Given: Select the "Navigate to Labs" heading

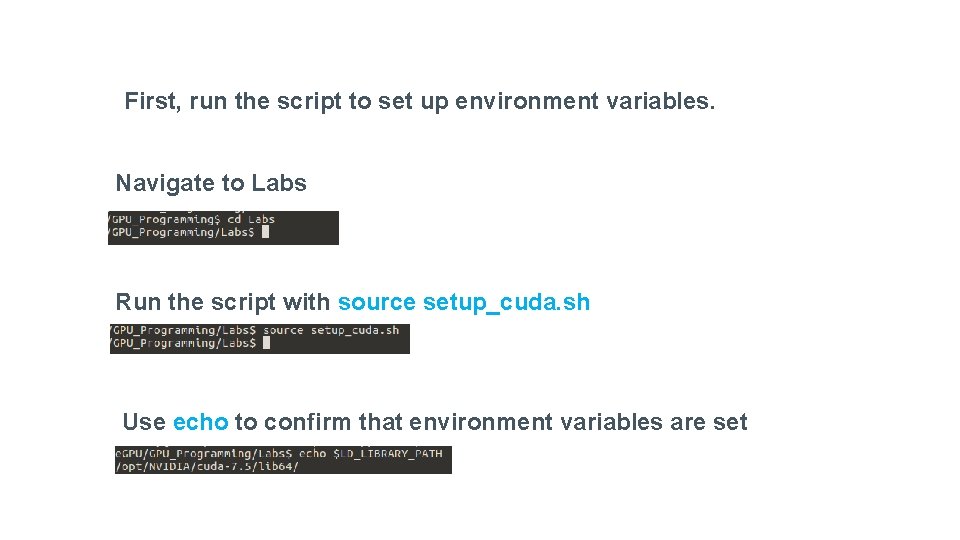Looking at the screenshot, I should (x=211, y=183).
